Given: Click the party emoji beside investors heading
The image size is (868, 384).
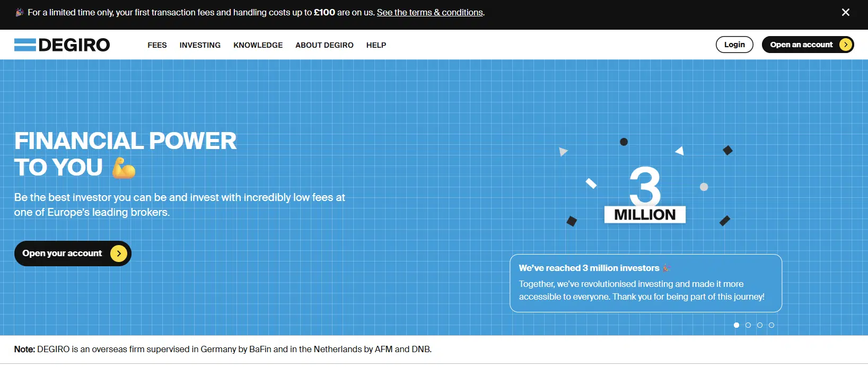Looking at the screenshot, I should click(x=667, y=268).
